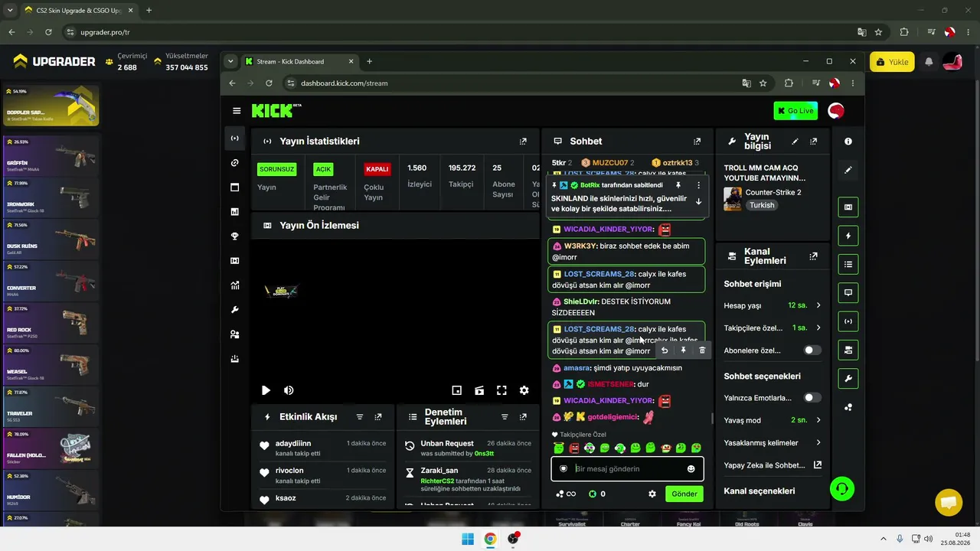This screenshot has width=980, height=551.
Task: Reply to the LOST_SCREAMS_28 message
Action: [665, 350]
